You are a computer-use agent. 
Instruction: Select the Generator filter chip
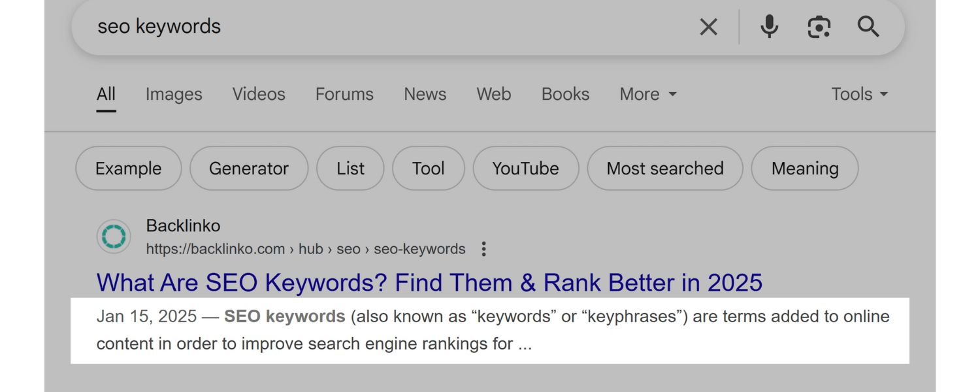249,169
